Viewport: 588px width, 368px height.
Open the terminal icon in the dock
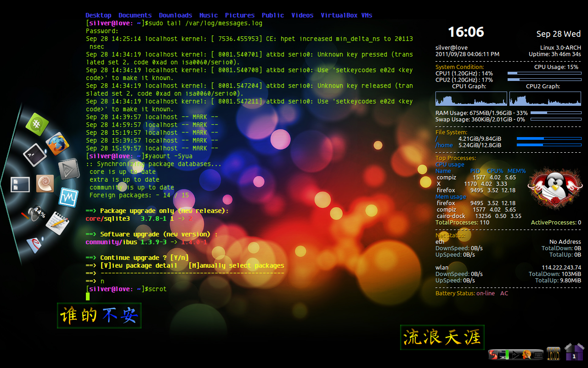pyautogui.click(x=34, y=155)
